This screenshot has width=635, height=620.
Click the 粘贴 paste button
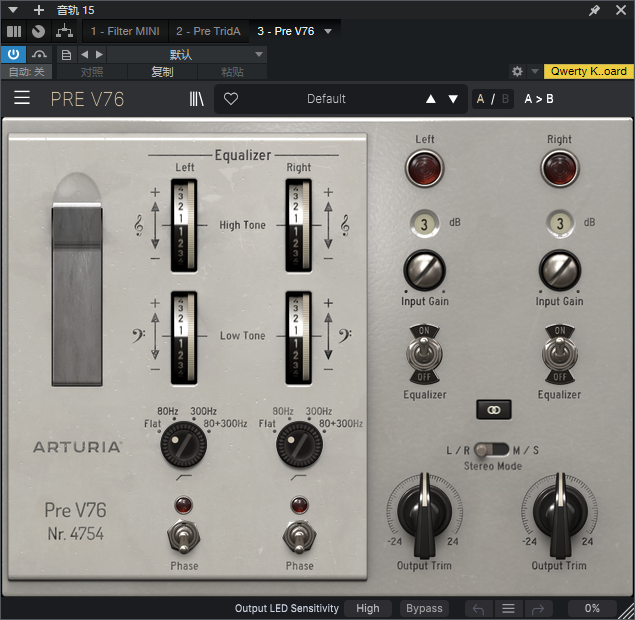tap(232, 72)
